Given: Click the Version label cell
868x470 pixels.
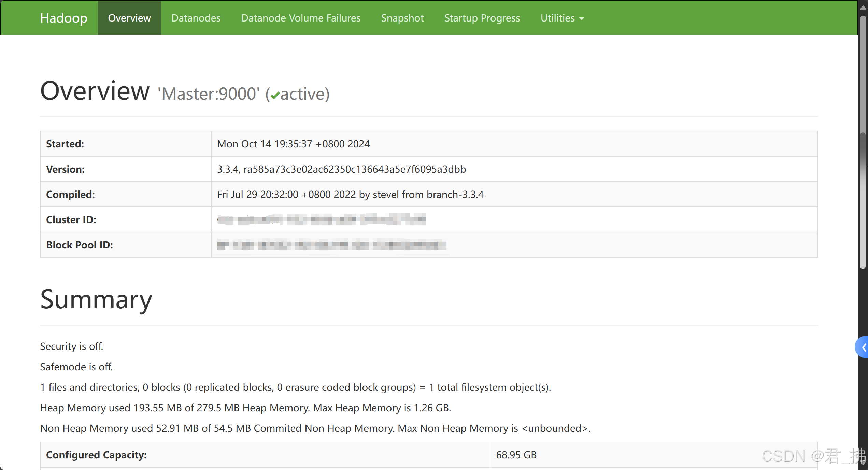Looking at the screenshot, I should point(126,169).
